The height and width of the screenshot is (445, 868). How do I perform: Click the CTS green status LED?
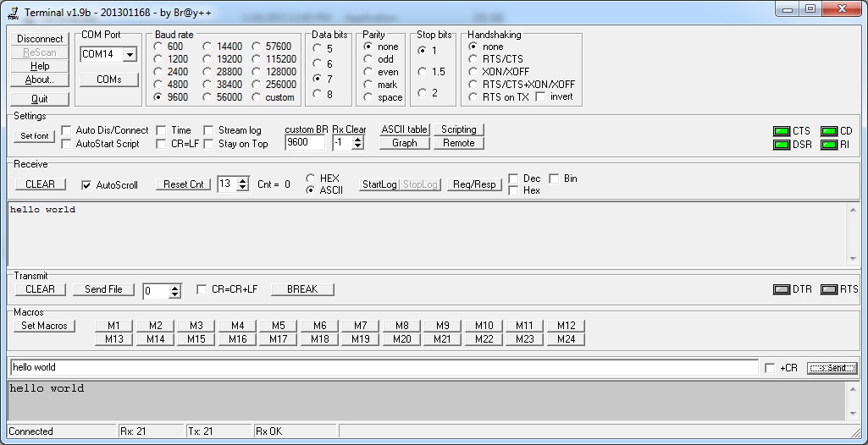781,131
